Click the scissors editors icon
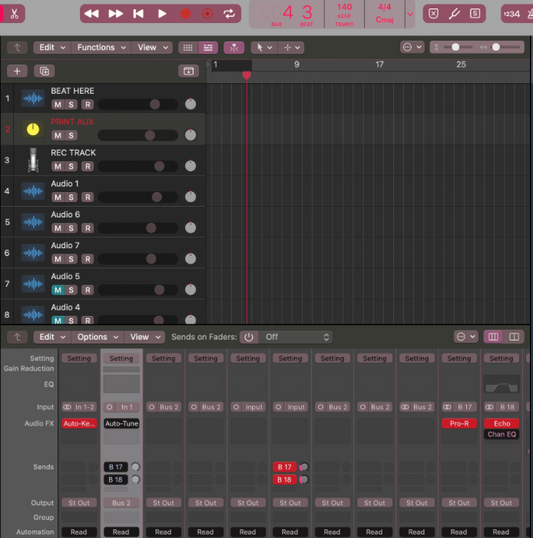This screenshot has width=533, height=538. tap(14, 14)
